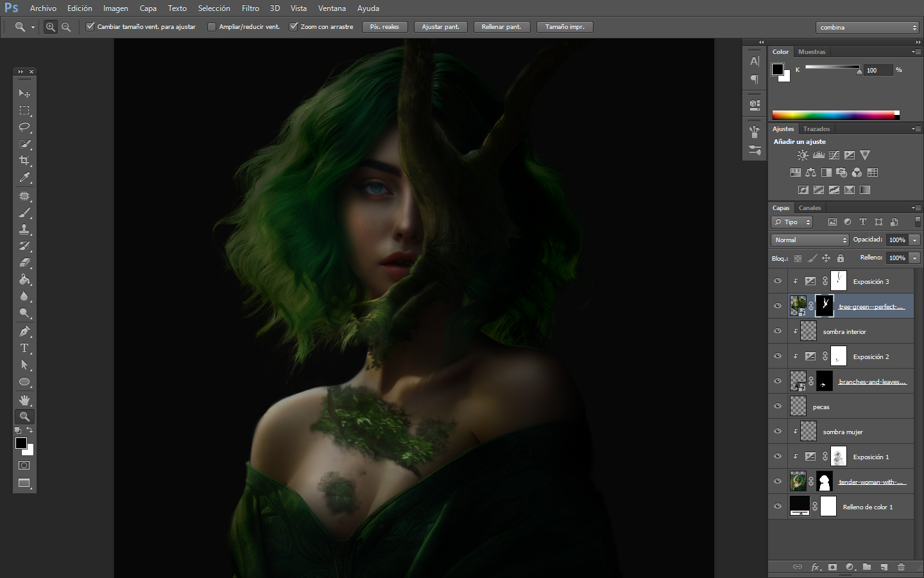This screenshot has height=578, width=924.
Task: Select the Eraser tool
Action: [24, 263]
